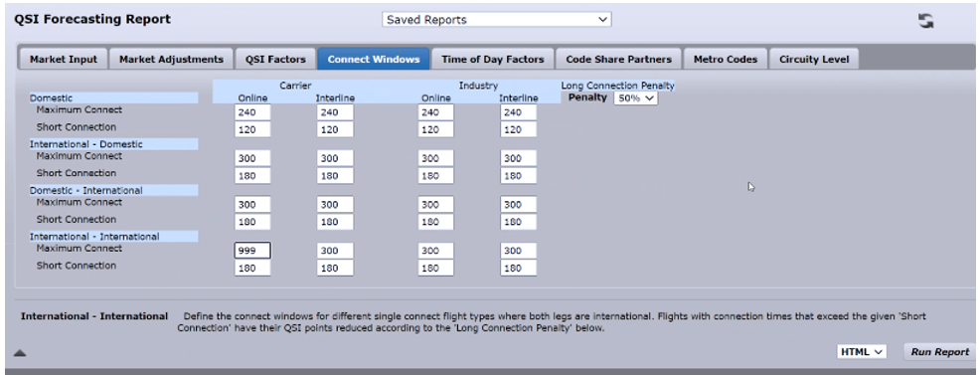This screenshot has width=980, height=375.
Task: Open the Metro Codes tab
Action: pyautogui.click(x=725, y=60)
